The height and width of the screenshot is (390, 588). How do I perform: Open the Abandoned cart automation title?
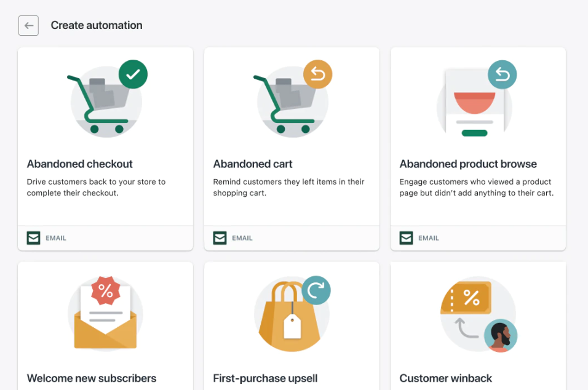point(253,164)
